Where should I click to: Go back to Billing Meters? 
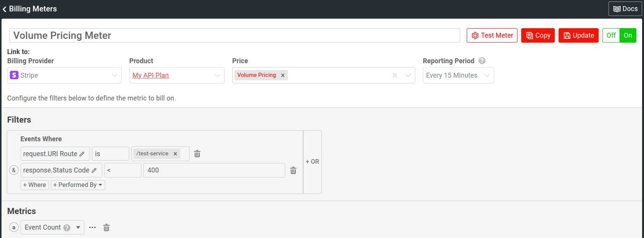coord(30,9)
